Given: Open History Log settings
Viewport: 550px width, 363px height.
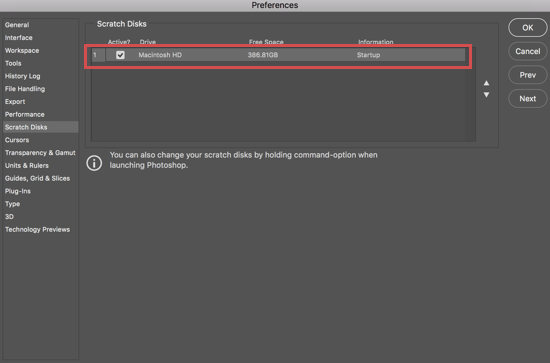Looking at the screenshot, I should (22, 76).
